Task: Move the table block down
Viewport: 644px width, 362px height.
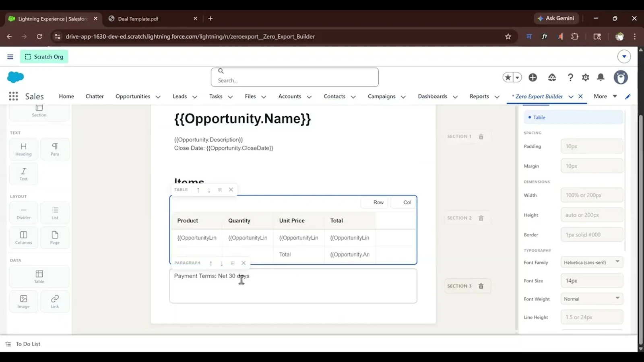Action: click(x=209, y=190)
